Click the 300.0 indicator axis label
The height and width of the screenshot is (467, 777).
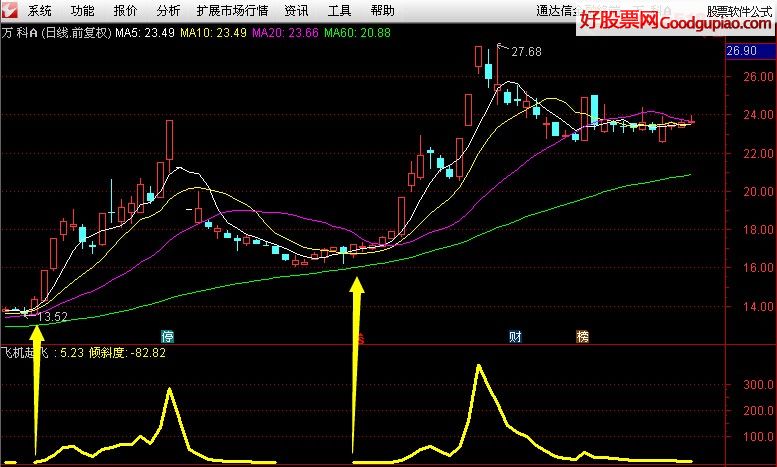758,385
